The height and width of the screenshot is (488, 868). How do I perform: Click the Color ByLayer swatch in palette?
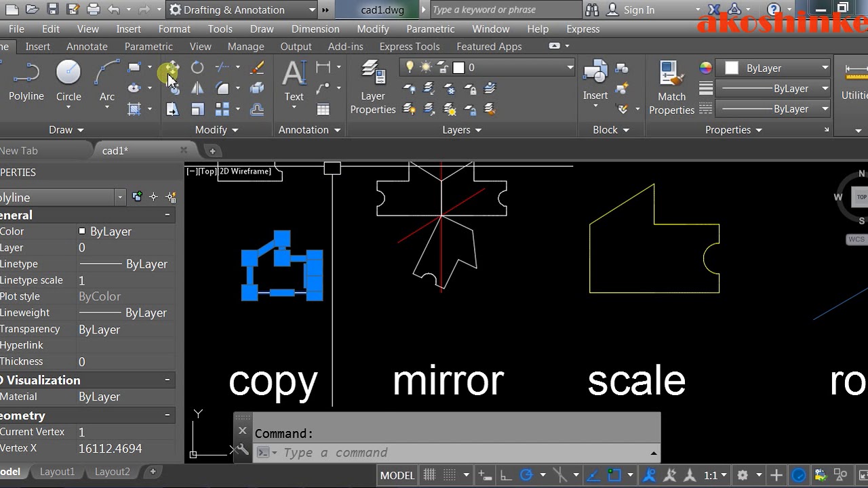pyautogui.click(x=82, y=231)
